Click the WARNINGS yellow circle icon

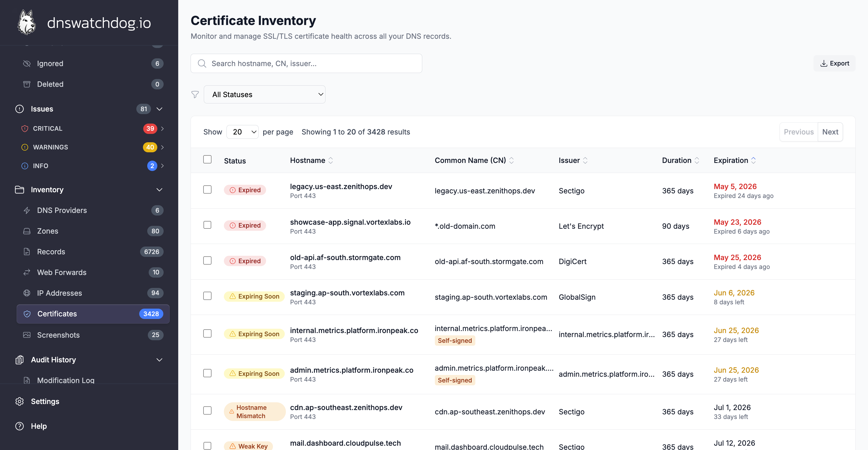25,147
